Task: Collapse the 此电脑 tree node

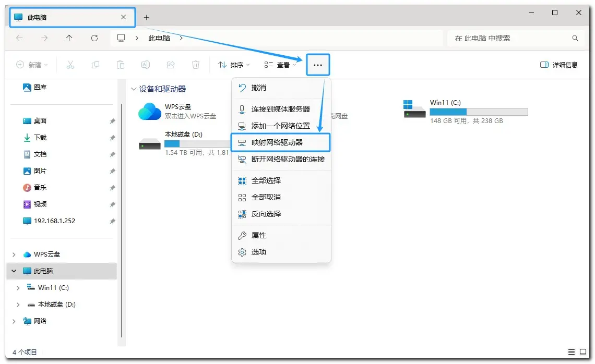Action: [x=14, y=271]
